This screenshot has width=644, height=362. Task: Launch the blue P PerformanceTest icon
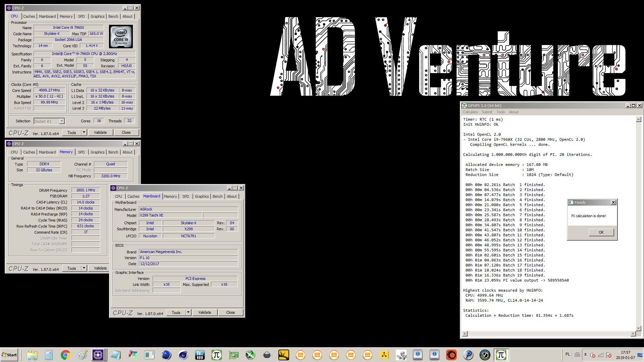[x=468, y=355]
